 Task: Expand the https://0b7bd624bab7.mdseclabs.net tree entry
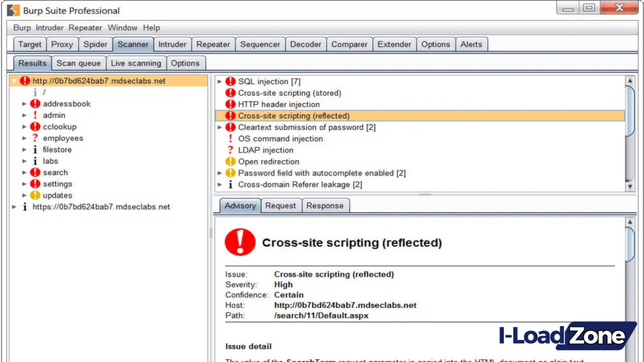click(x=14, y=207)
